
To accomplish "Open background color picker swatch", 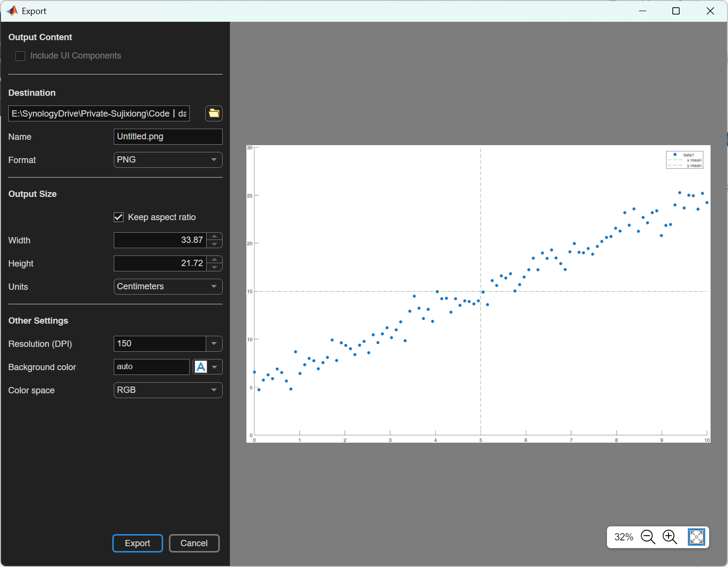I will coord(208,367).
